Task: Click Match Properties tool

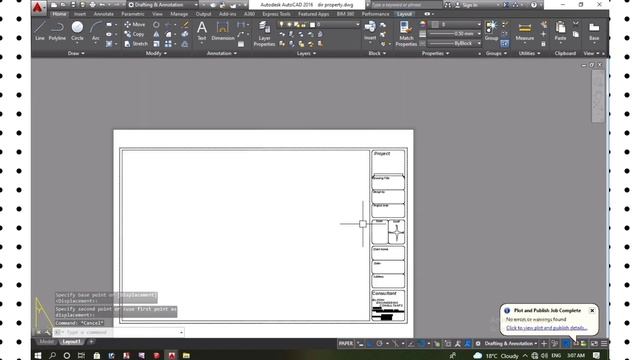Action: pos(406,33)
